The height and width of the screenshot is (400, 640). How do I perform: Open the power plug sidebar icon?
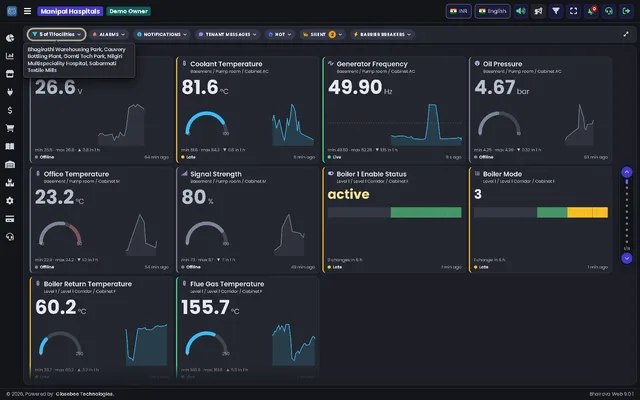pos(10,92)
